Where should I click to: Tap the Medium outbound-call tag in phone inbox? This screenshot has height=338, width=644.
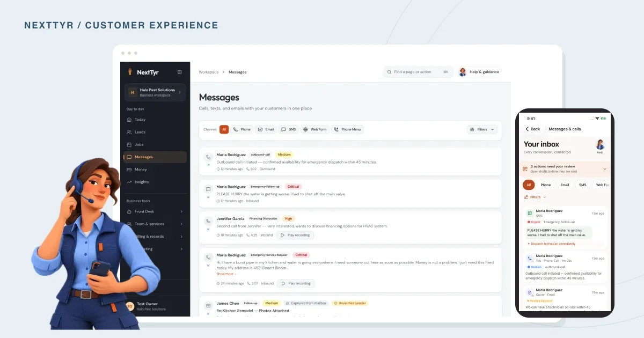coord(535,267)
